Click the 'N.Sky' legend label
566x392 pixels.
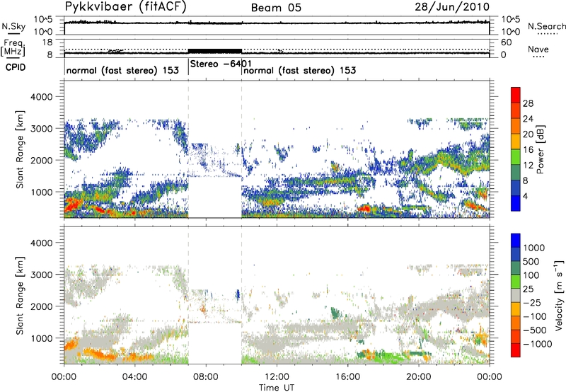click(13, 26)
